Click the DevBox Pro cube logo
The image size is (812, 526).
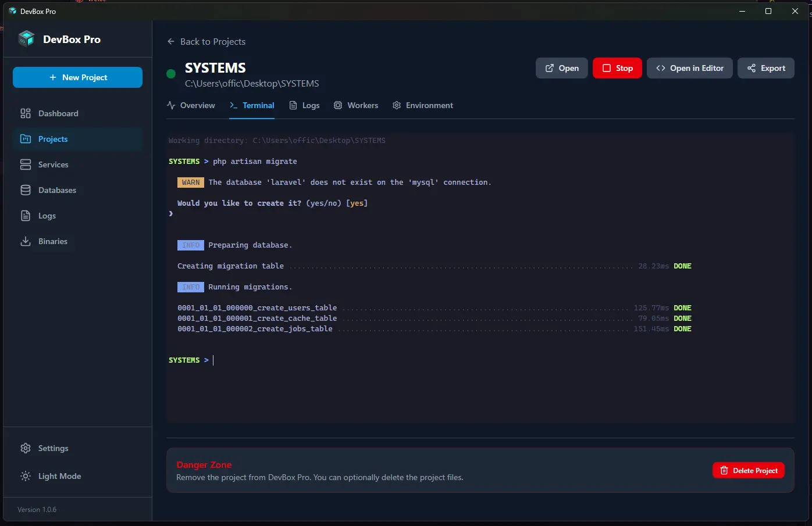[26, 39]
